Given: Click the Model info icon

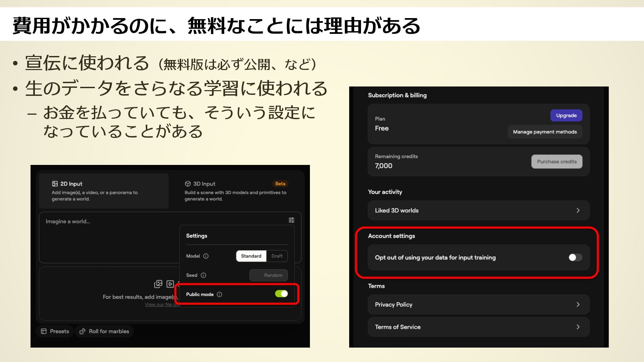Looking at the screenshot, I should [x=206, y=256].
